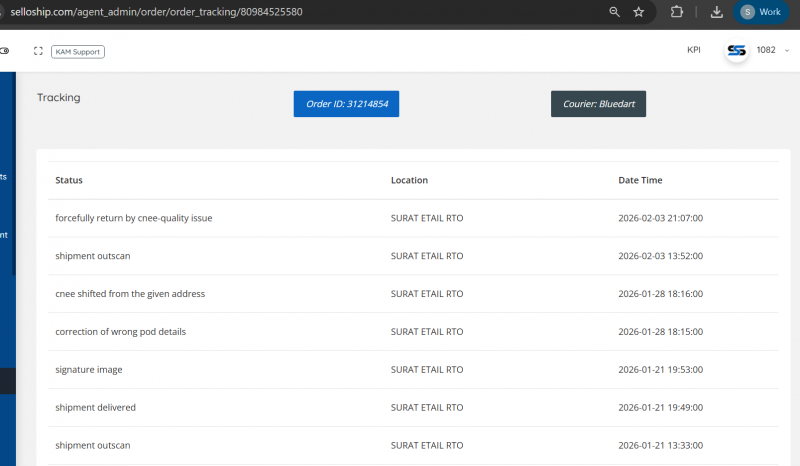Toggle the sidebar switch in the header
This screenshot has width=800, height=466.
click(4, 51)
